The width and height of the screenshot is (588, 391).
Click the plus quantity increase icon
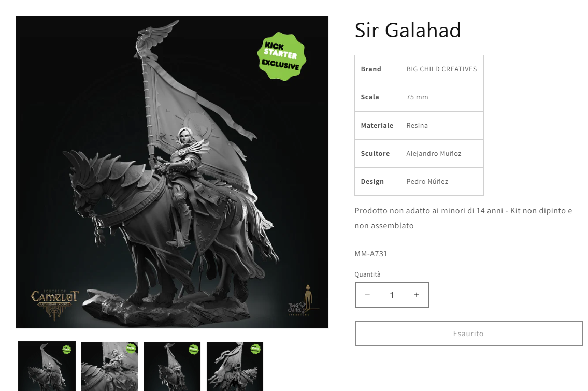(416, 295)
